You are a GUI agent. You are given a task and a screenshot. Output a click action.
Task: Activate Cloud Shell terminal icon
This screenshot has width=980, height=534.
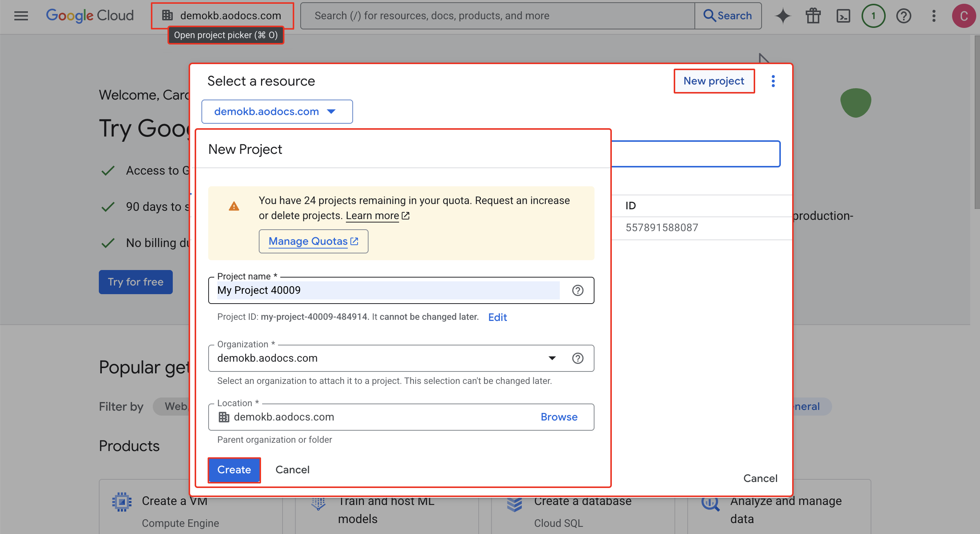pyautogui.click(x=843, y=15)
